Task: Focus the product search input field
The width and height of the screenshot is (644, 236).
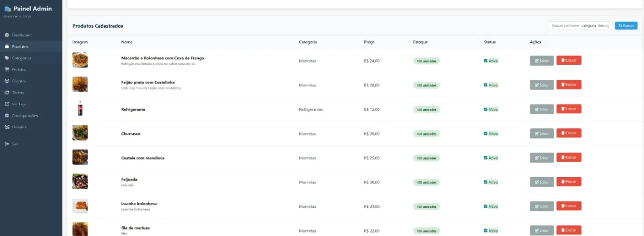Action: pyautogui.click(x=581, y=26)
